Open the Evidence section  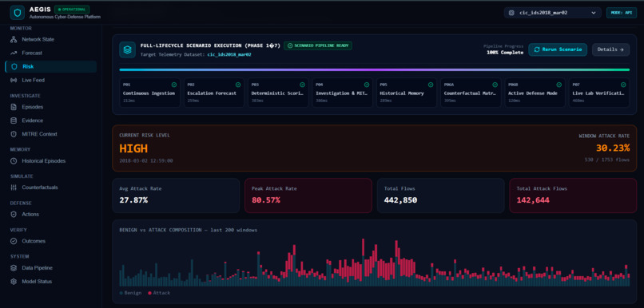click(50, 120)
